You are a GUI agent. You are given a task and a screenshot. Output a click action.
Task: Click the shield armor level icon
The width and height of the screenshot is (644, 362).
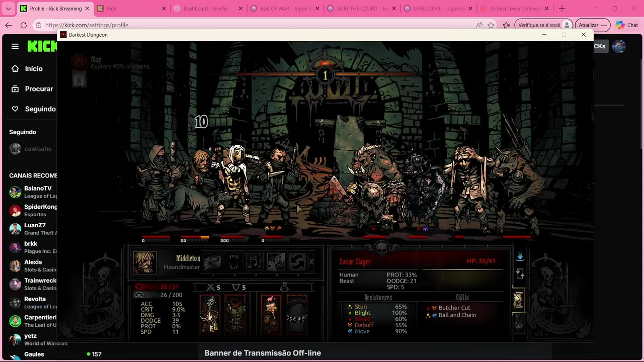point(235,287)
